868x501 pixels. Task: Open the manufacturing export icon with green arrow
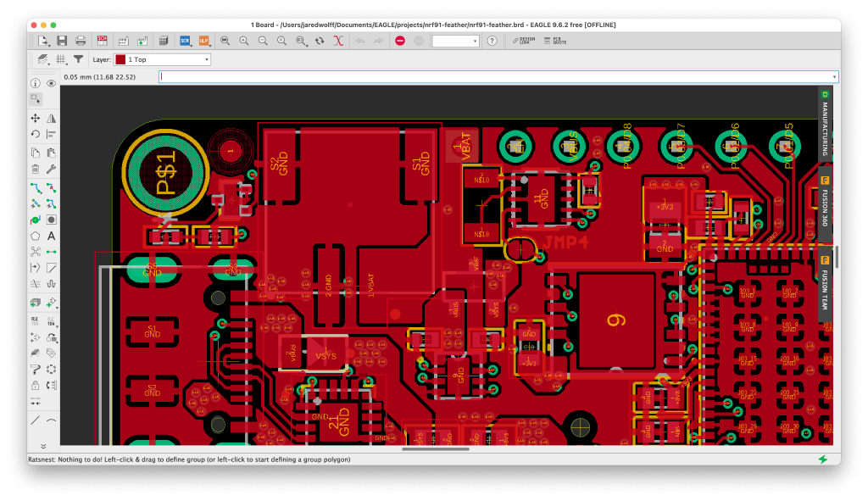(142, 41)
